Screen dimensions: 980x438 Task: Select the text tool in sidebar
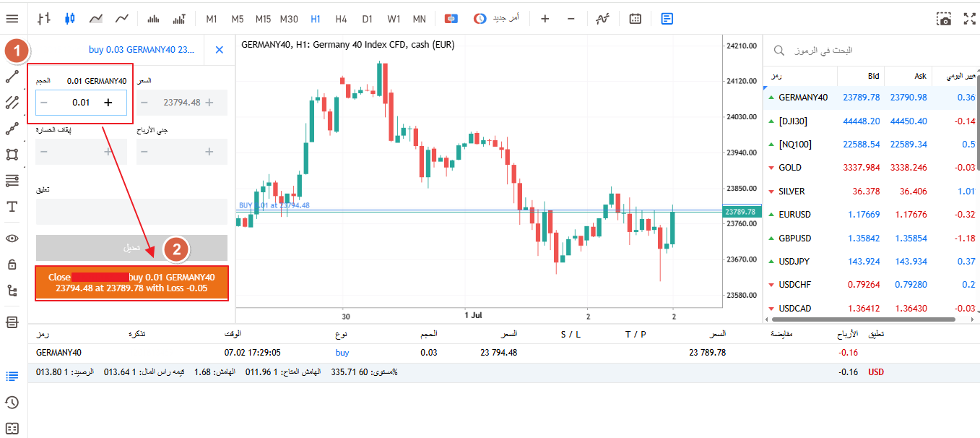coord(12,207)
